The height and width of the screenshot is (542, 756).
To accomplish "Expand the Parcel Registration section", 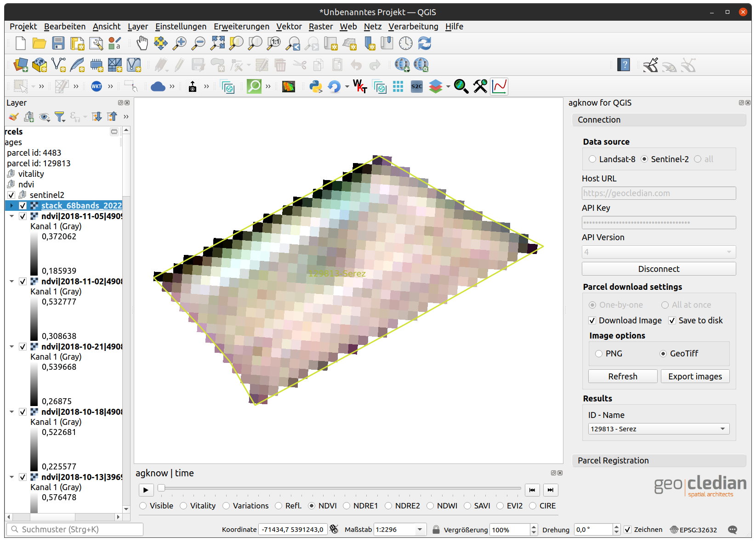I will click(659, 461).
